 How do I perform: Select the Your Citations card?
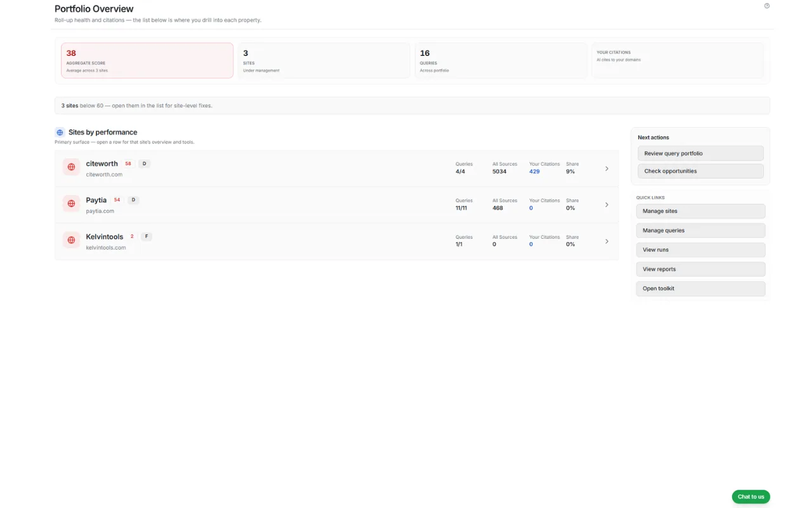pyautogui.click(x=678, y=60)
